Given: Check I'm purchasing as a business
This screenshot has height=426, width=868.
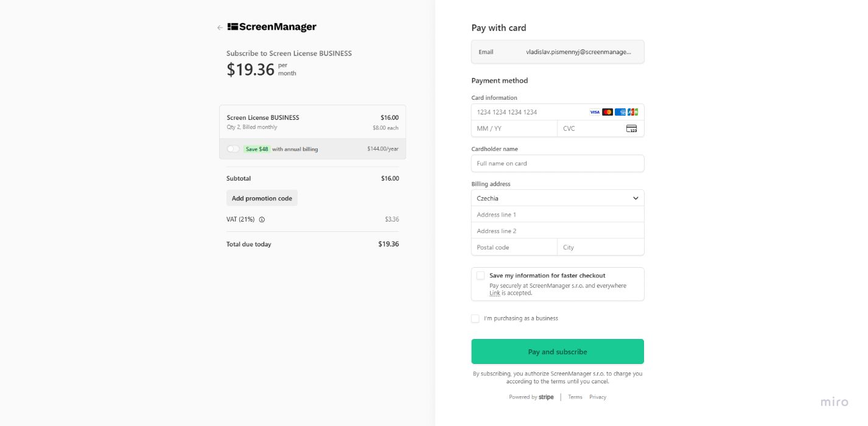Looking at the screenshot, I should [x=475, y=318].
